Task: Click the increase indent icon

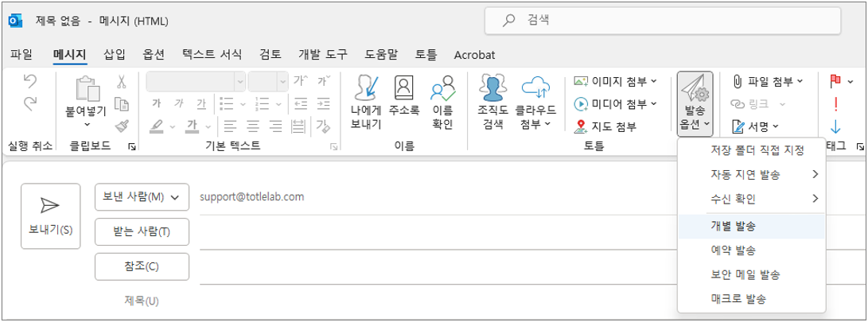Action: (x=324, y=104)
